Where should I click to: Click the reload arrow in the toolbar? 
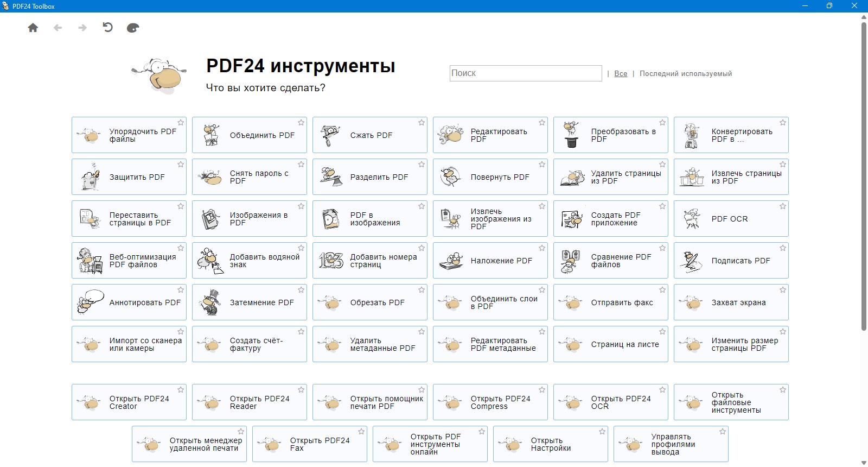point(108,27)
